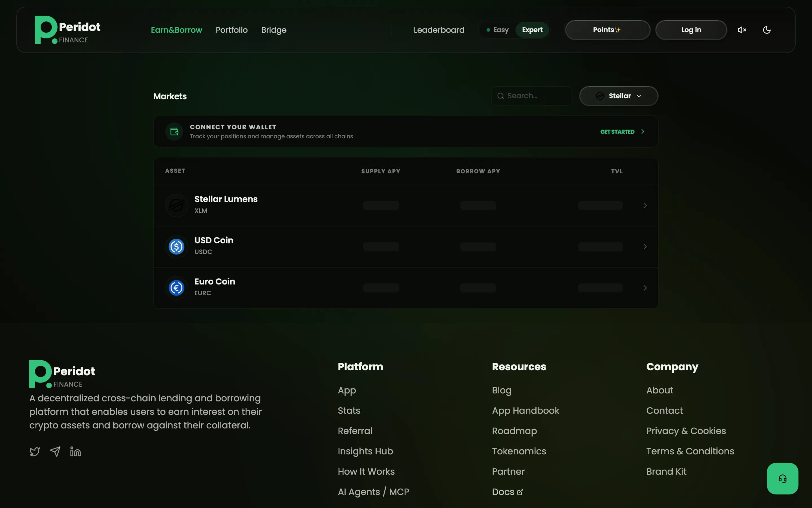Image resolution: width=812 pixels, height=508 pixels.
Task: Open the Blog link
Action: coord(502,390)
